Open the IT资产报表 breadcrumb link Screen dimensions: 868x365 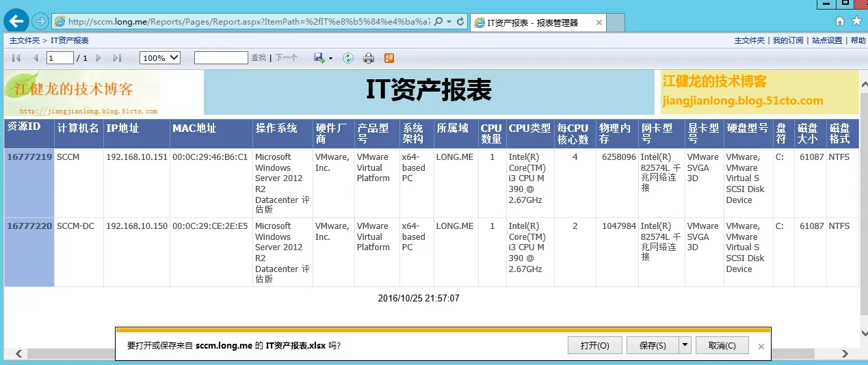70,41
